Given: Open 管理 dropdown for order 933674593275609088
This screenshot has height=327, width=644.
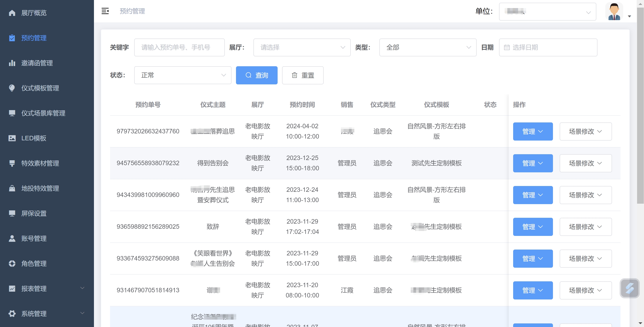Looking at the screenshot, I should (x=533, y=259).
